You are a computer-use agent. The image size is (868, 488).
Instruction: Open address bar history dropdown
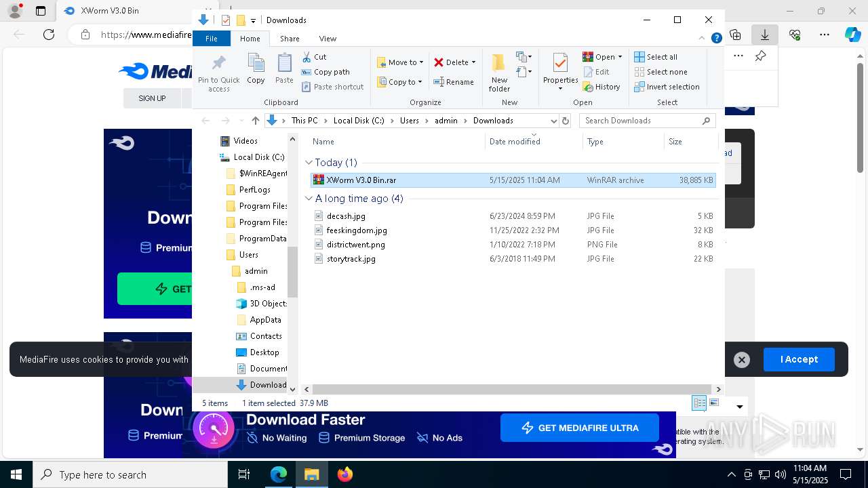pyautogui.click(x=553, y=121)
